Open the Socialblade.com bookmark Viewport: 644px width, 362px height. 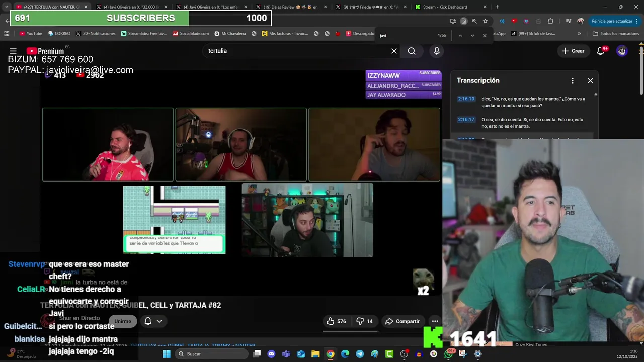tap(190, 33)
